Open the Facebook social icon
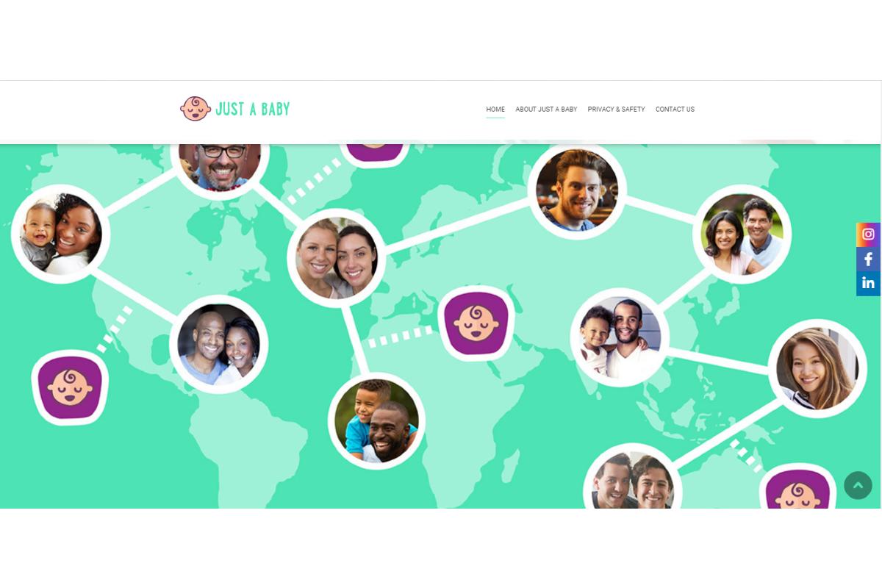The height and width of the screenshot is (588, 882). [x=868, y=259]
